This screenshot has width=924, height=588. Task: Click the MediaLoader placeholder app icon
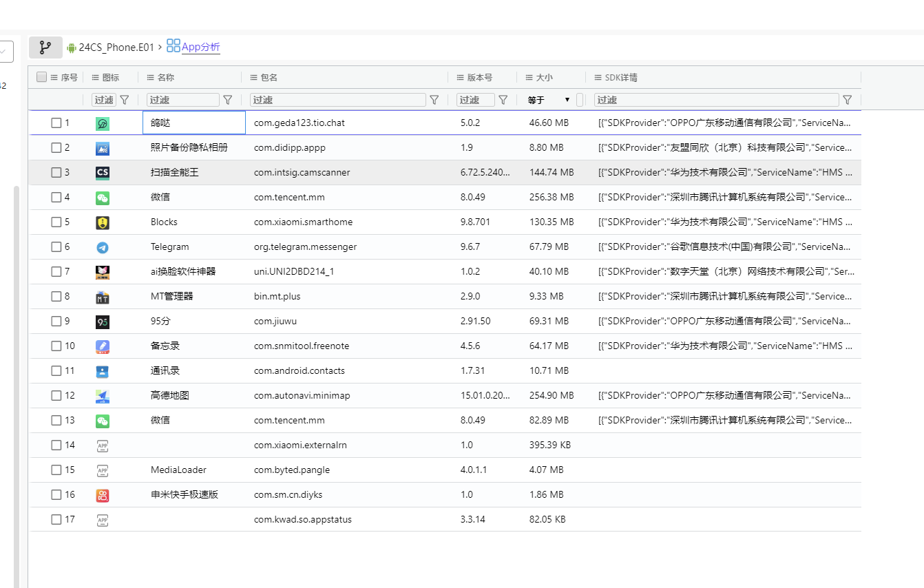coord(103,470)
